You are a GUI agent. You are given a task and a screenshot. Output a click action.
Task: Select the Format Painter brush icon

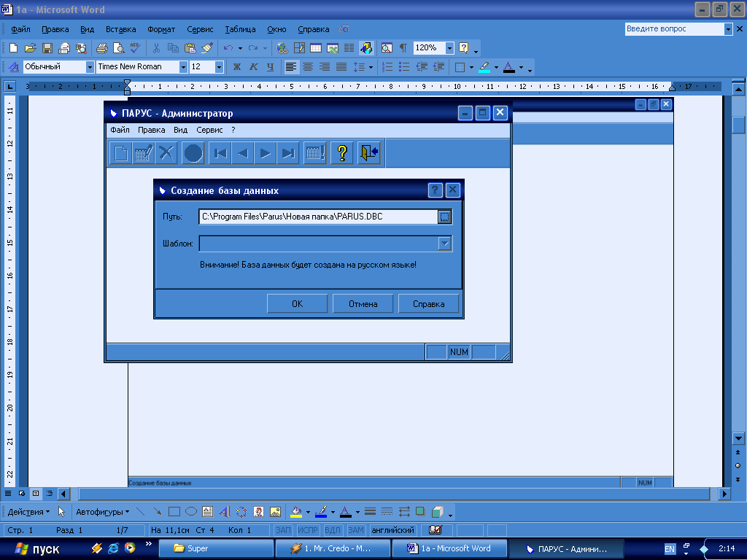point(206,47)
